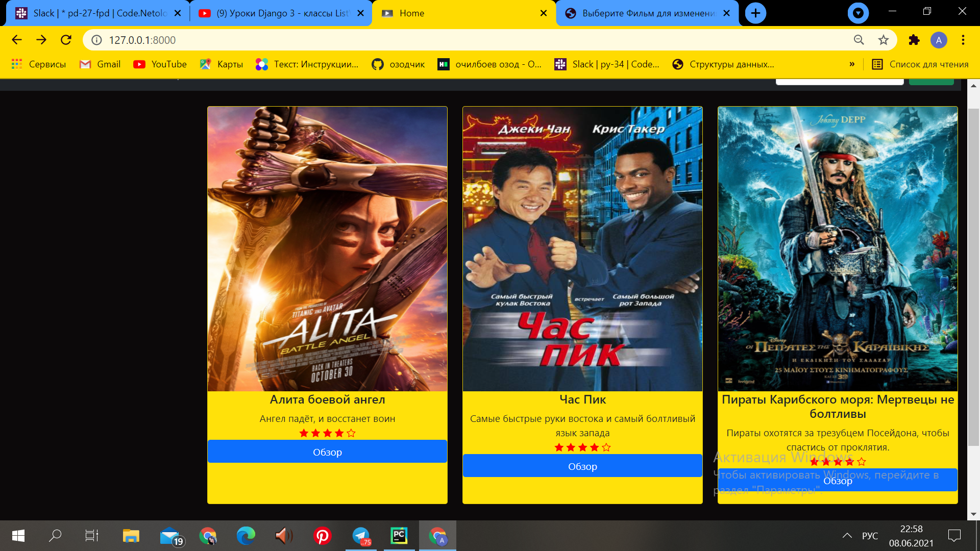Screen dimensions: 980x551
Task: Click the page scrollbar down arrow
Action: (973, 514)
